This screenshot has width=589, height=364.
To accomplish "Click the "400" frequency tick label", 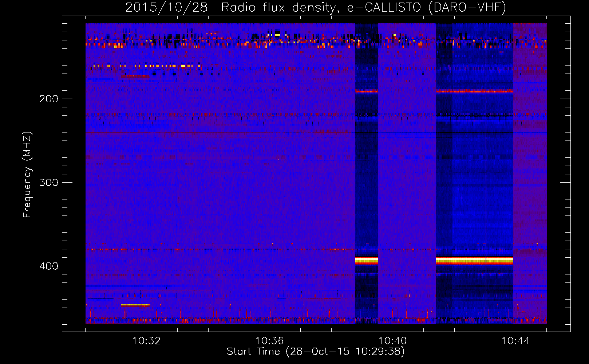I will [49, 266].
